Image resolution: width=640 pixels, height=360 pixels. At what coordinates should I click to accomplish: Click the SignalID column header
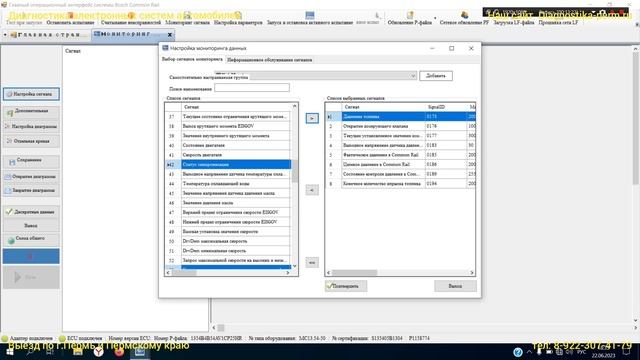coord(446,107)
